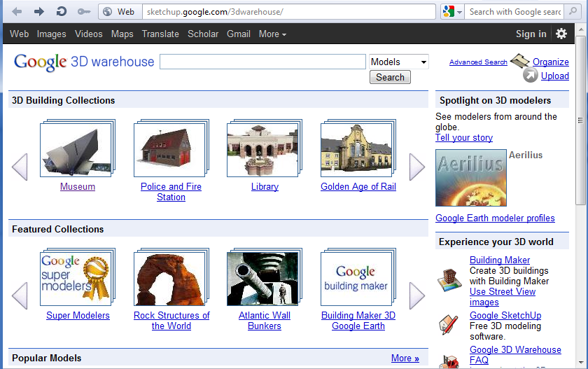Expand the Models search type dropdown

tap(398, 62)
